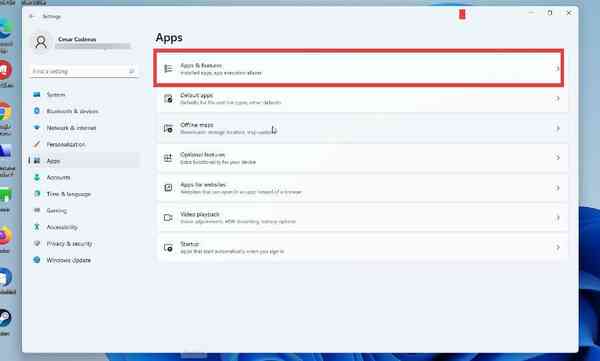Expand the Default apps chevron
This screenshot has height=361, width=600.
[x=558, y=99]
